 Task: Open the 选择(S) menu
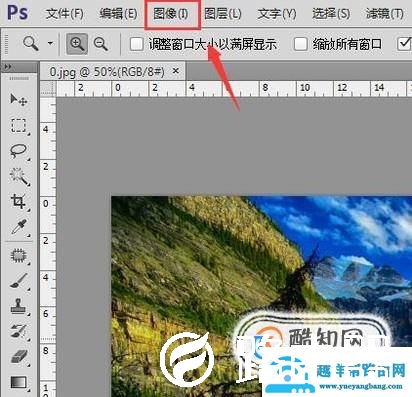point(331,14)
